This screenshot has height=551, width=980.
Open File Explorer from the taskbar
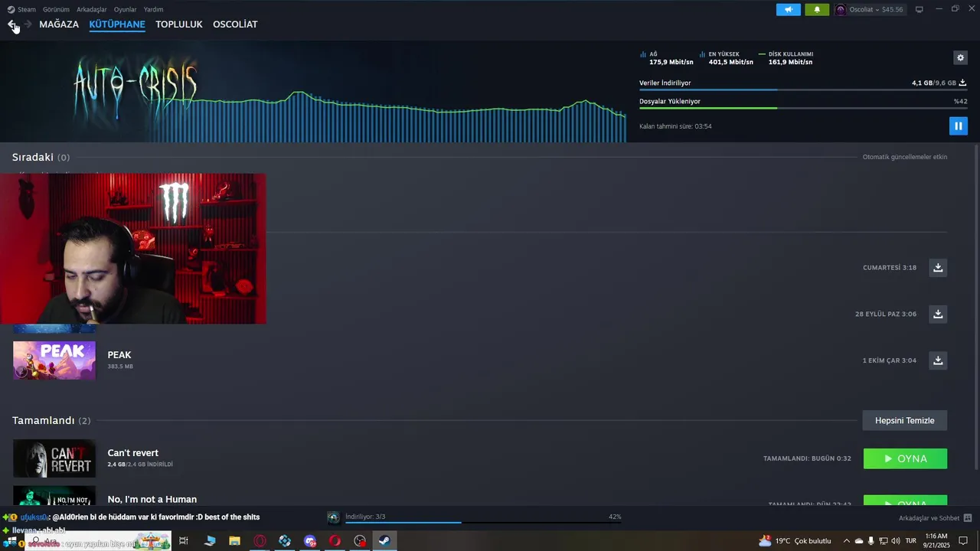tap(235, 541)
